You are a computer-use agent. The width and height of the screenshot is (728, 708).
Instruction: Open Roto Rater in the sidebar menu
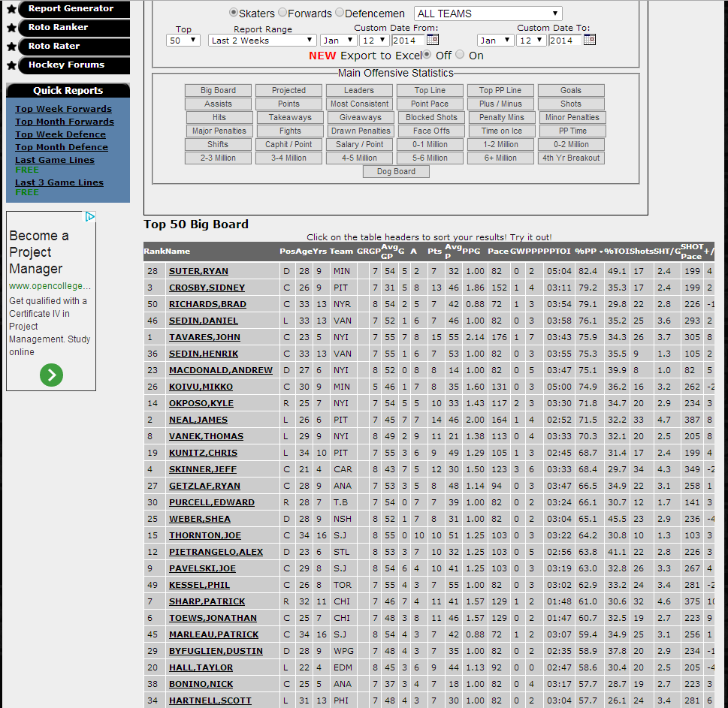[x=74, y=46]
